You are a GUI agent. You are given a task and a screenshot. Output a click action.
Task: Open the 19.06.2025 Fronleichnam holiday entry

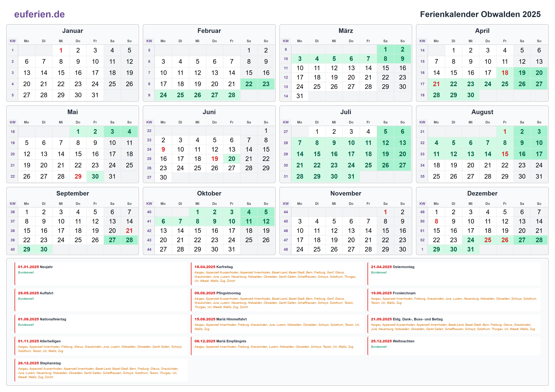tap(454, 300)
